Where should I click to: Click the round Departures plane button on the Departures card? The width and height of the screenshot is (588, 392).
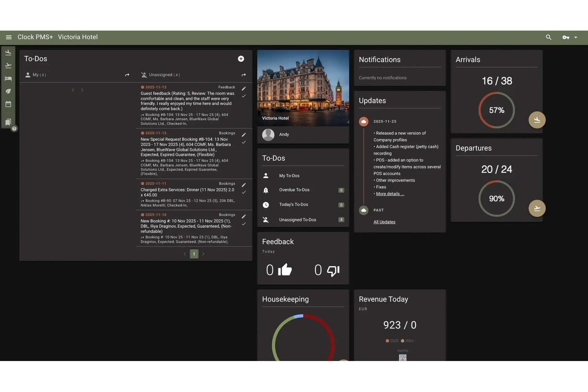[x=537, y=209]
